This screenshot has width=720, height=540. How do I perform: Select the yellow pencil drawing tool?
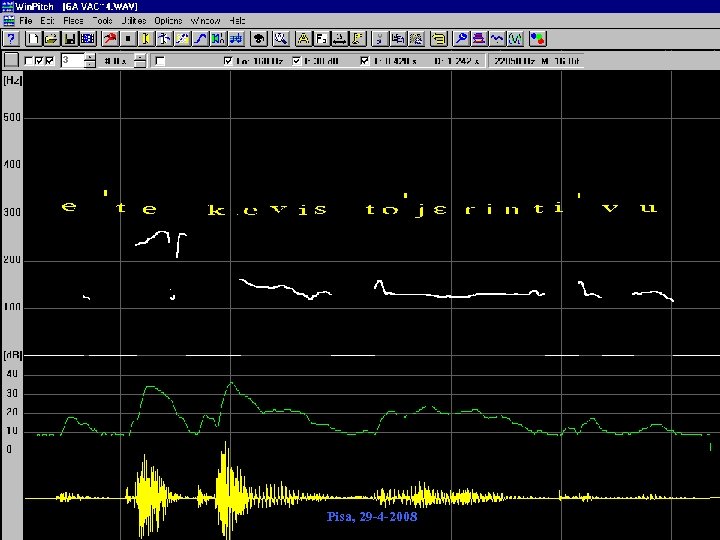(x=182, y=39)
